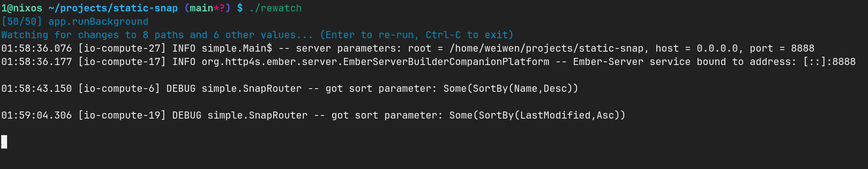Click the ~/projects/static-snap path in prompt
Image resolution: width=868 pixels, height=169 pixels.
pos(113,8)
